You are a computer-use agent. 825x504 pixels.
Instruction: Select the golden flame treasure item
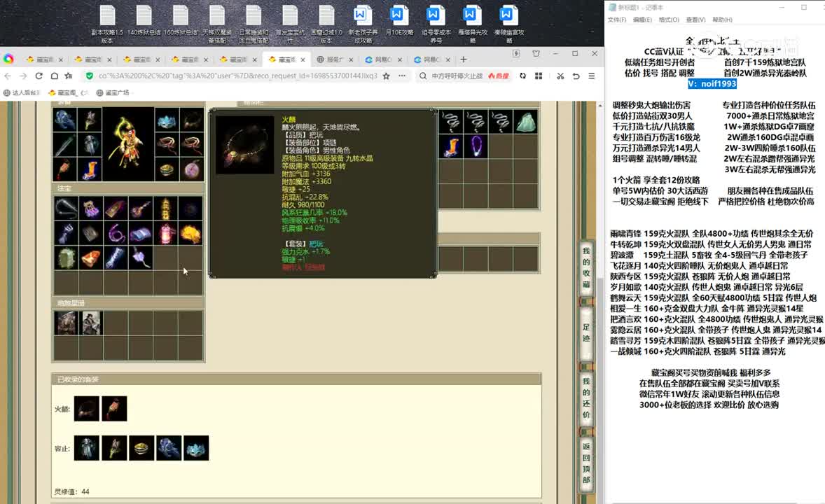(190, 233)
